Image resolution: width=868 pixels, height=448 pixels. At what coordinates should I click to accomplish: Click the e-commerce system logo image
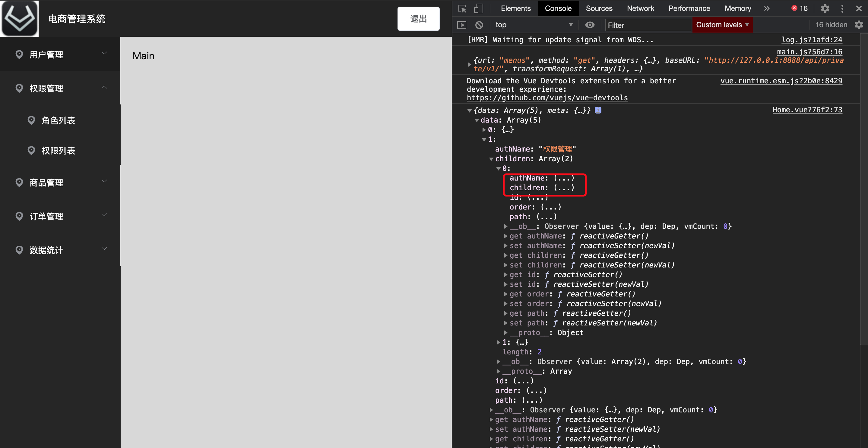click(20, 18)
